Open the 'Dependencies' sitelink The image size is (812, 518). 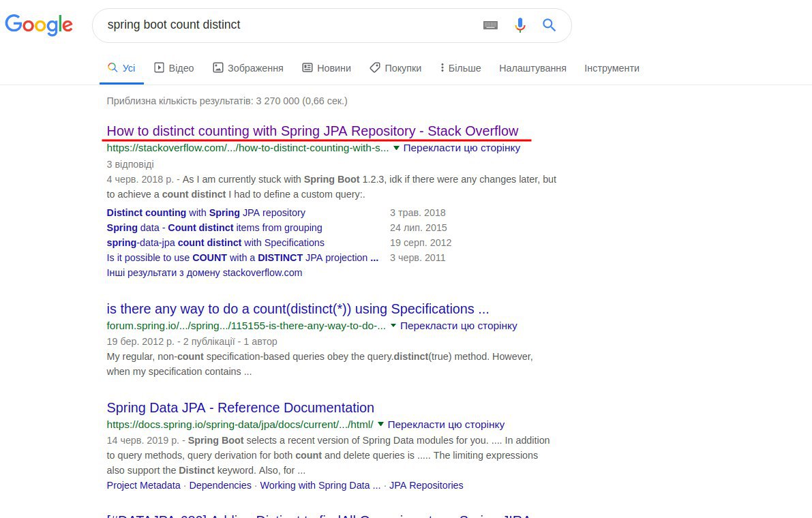click(220, 485)
